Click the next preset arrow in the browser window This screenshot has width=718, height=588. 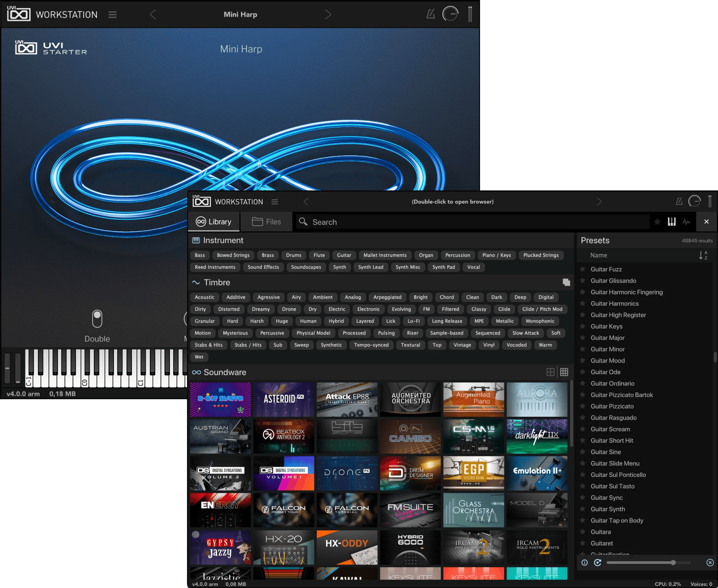point(599,202)
